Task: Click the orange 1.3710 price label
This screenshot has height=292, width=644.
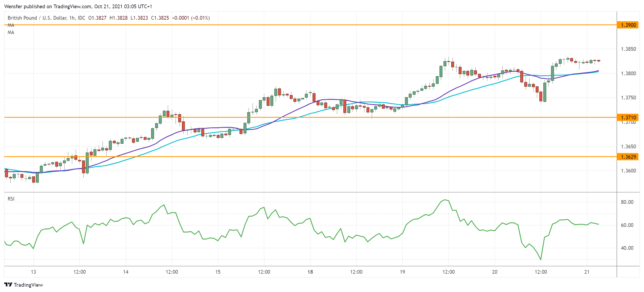Action: click(x=628, y=117)
